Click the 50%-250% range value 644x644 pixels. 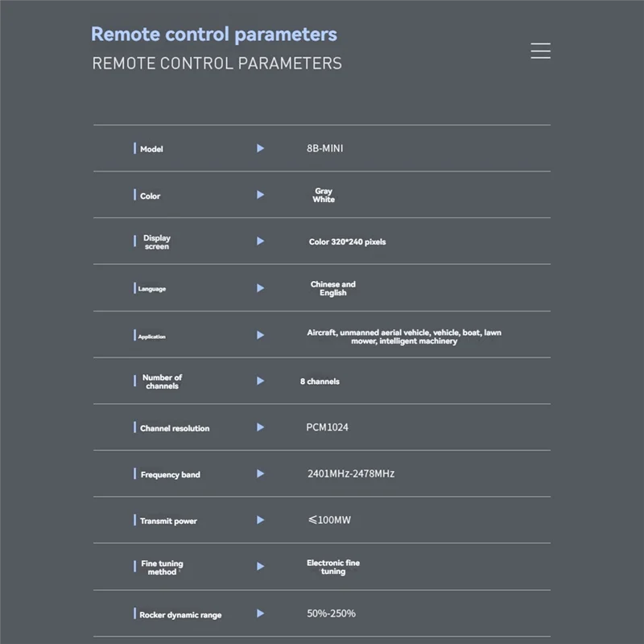[x=331, y=613]
